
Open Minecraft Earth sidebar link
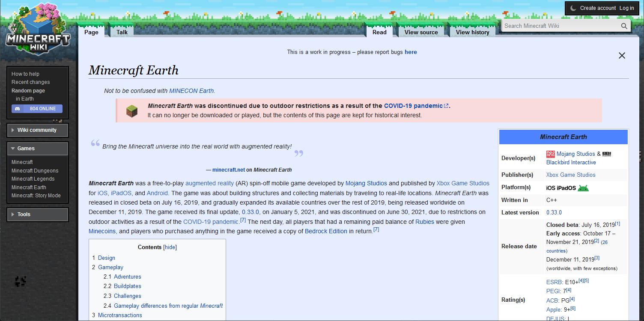29,187
